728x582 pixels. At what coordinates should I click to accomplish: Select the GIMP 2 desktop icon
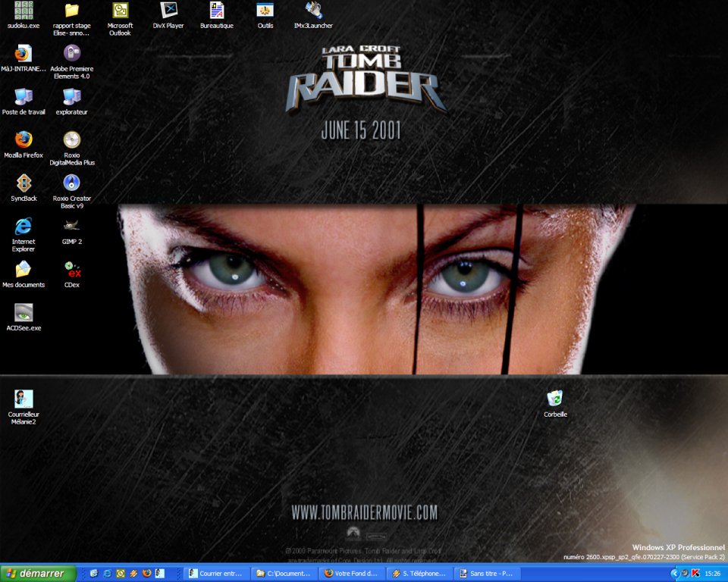[71, 230]
